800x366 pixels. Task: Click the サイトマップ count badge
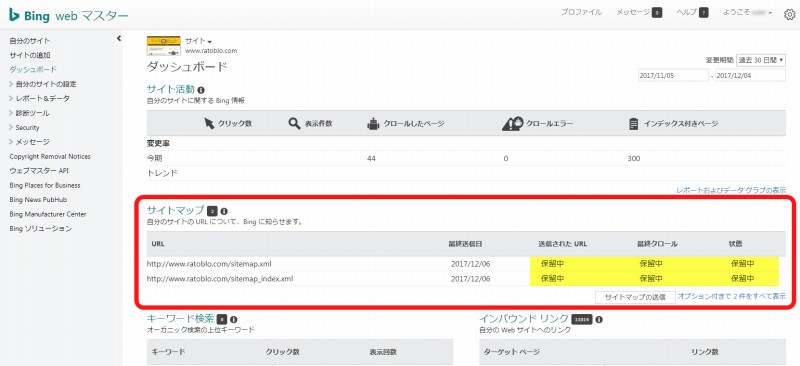click(213, 211)
